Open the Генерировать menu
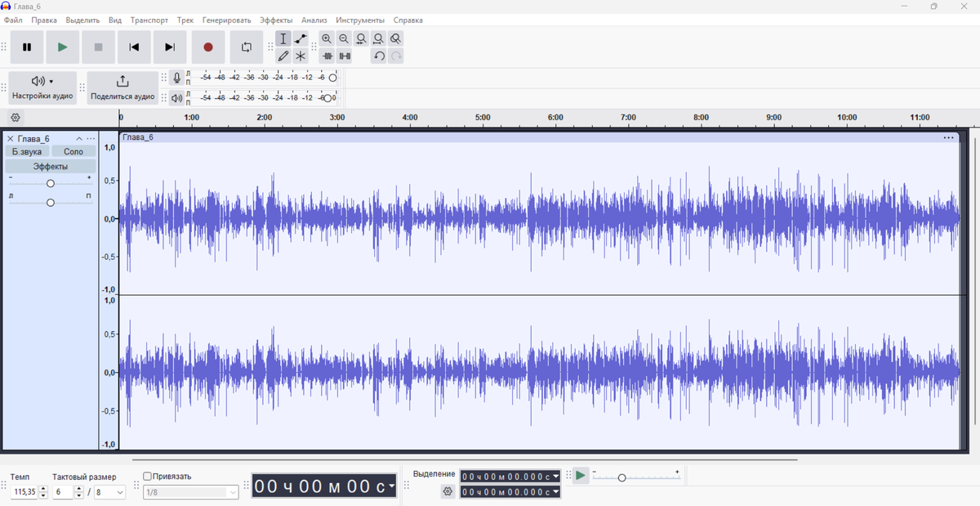980x506 pixels. tap(226, 20)
